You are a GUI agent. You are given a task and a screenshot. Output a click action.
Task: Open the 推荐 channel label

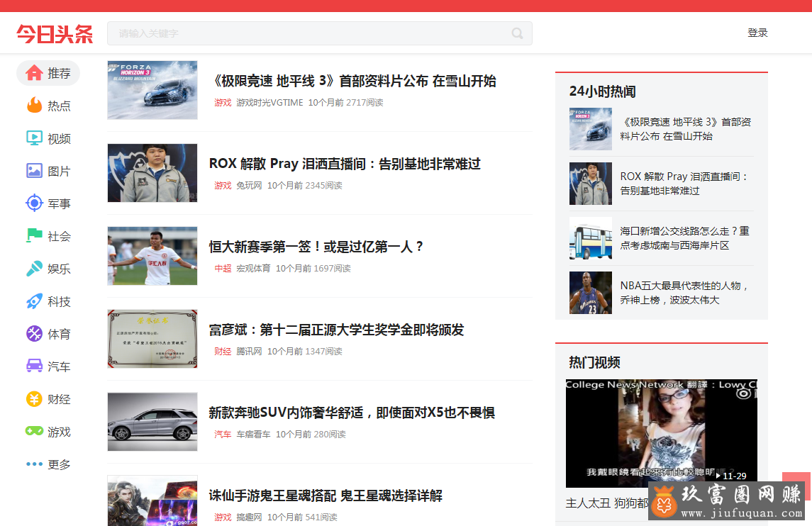point(59,73)
